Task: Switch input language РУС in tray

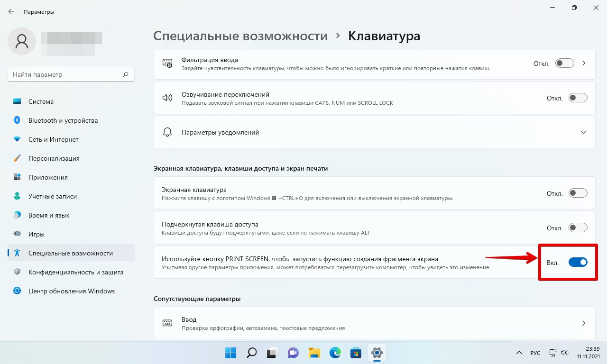Action: (535, 353)
